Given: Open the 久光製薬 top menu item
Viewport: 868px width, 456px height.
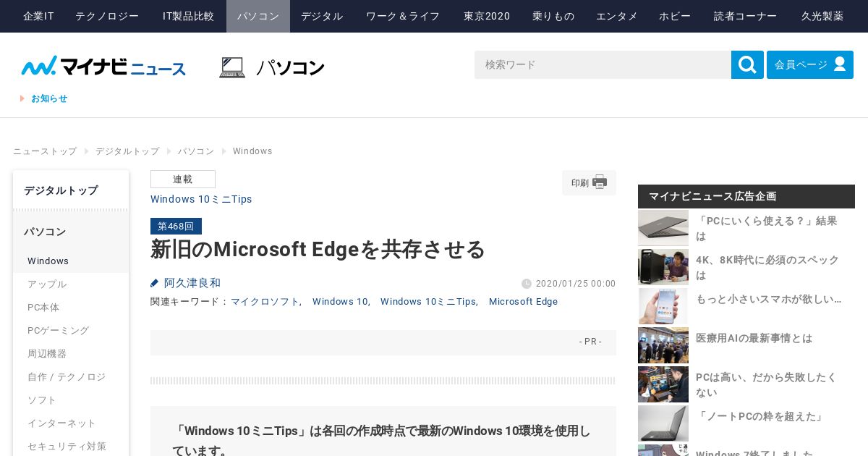Looking at the screenshot, I should 822,16.
